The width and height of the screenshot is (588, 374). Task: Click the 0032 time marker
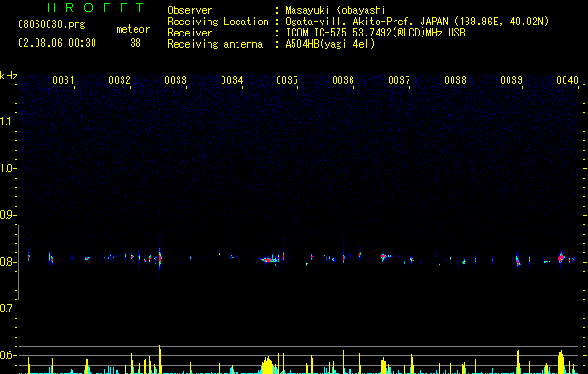[x=120, y=80]
